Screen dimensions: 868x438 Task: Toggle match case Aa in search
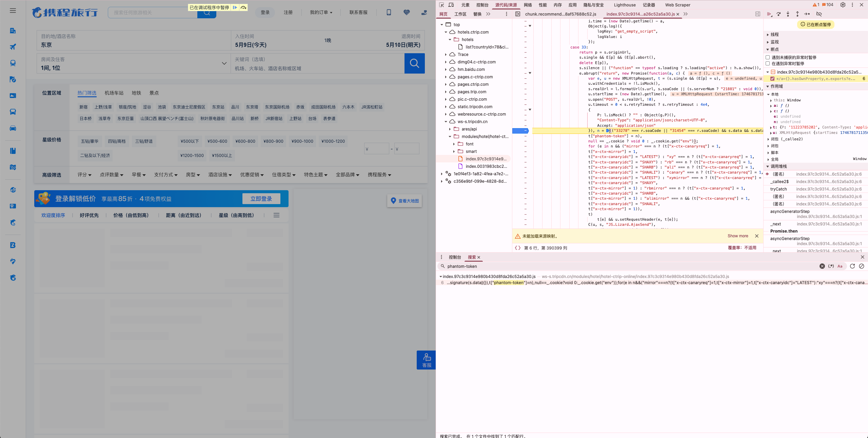pos(840,266)
